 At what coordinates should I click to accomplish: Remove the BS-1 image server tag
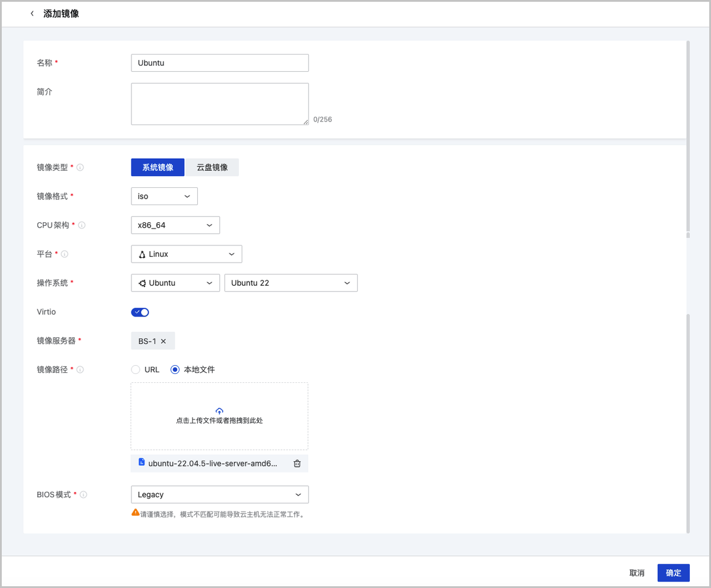164,341
